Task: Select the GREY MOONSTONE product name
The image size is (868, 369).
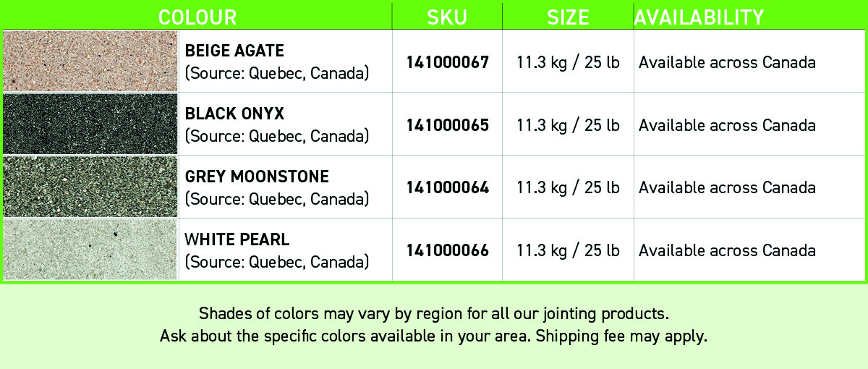Action: pyautogui.click(x=257, y=177)
